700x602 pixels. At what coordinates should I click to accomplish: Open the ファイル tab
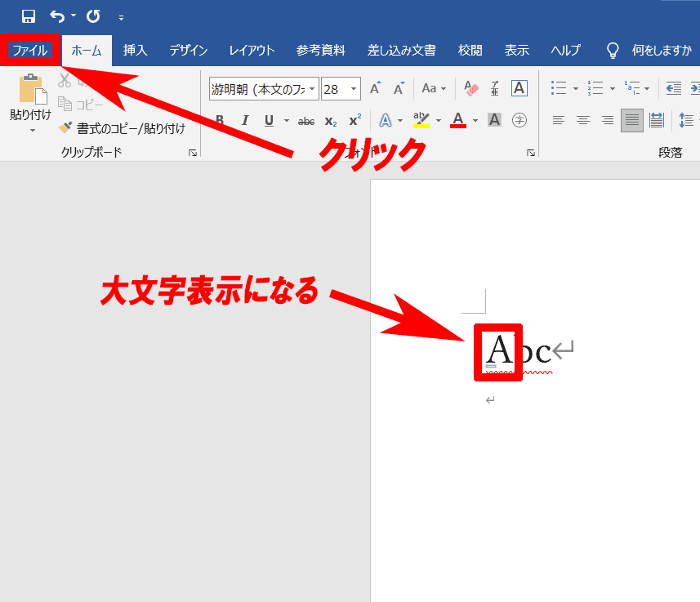click(x=30, y=51)
